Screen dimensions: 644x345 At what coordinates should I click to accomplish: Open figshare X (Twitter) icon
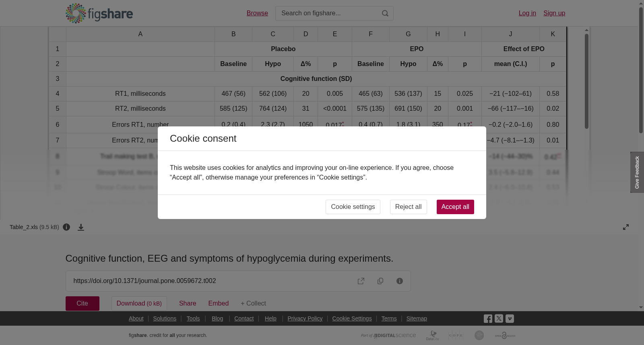click(499, 318)
